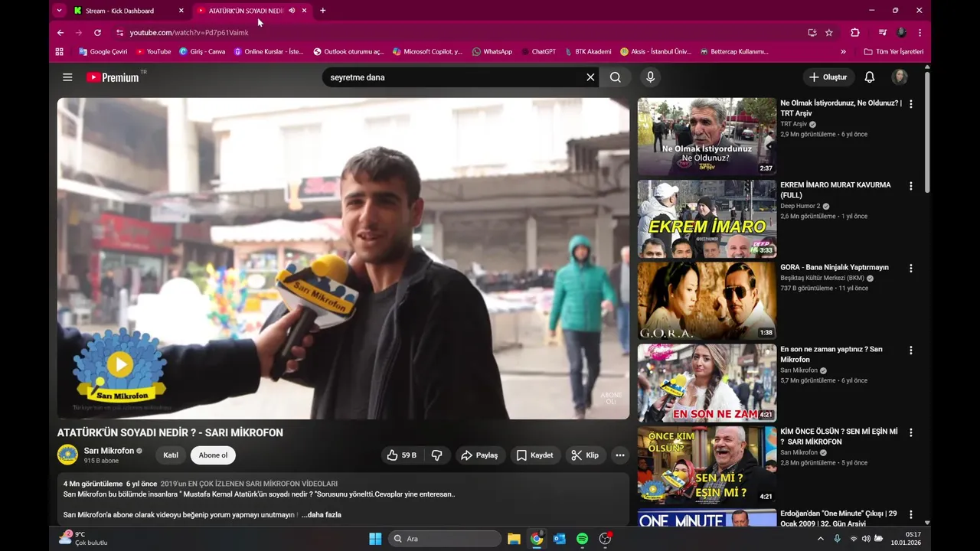Run search with the magnifier button

pyautogui.click(x=616, y=77)
